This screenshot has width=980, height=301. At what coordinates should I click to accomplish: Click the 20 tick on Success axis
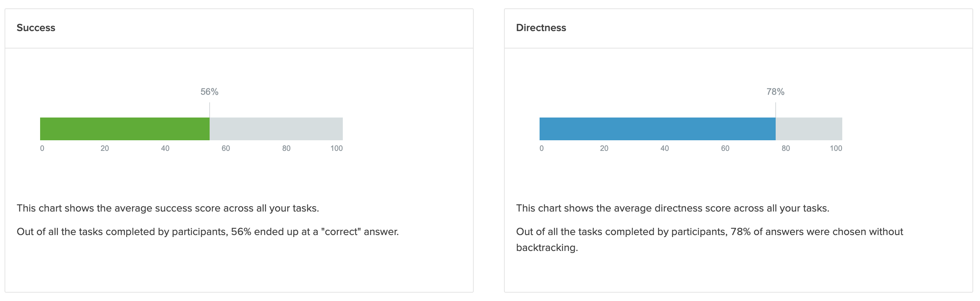(x=104, y=148)
